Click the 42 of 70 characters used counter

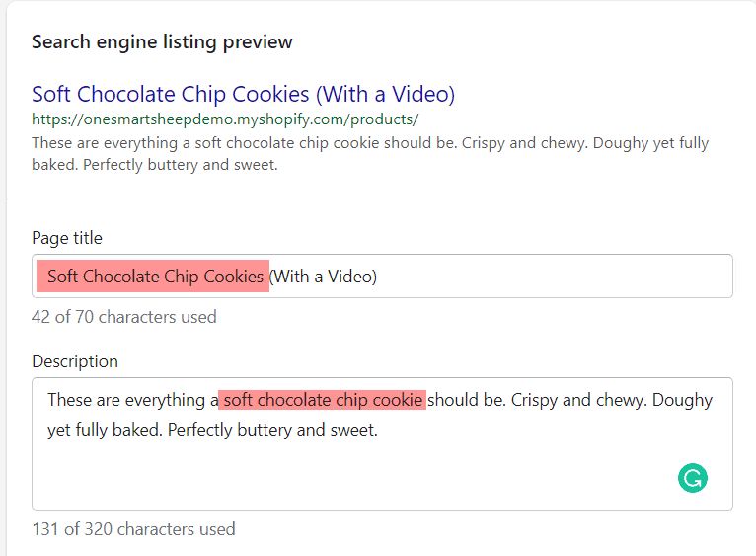tap(124, 317)
